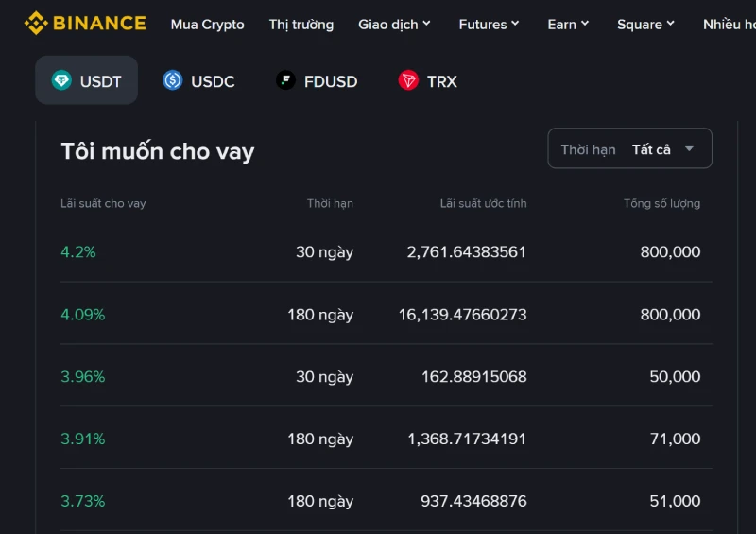
Task: Expand the Square menu
Action: coord(645,25)
